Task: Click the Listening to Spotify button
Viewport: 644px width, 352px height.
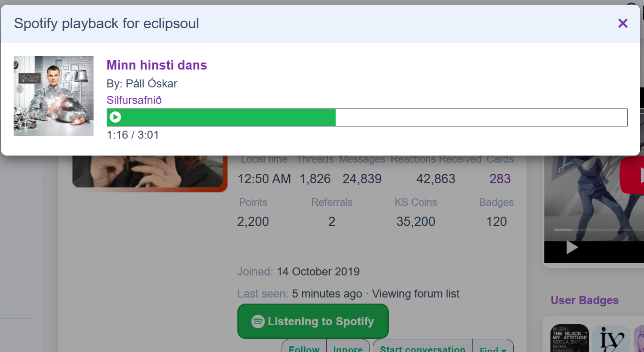Action: point(313,321)
